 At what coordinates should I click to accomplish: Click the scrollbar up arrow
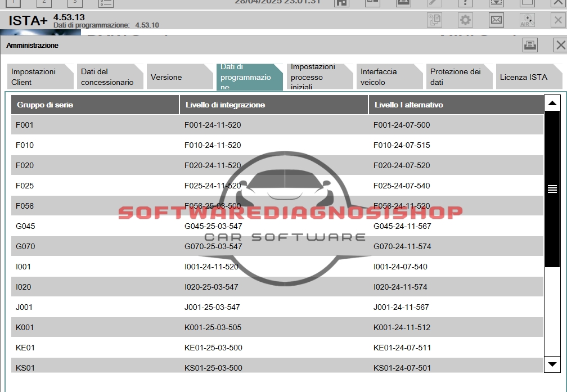552,103
